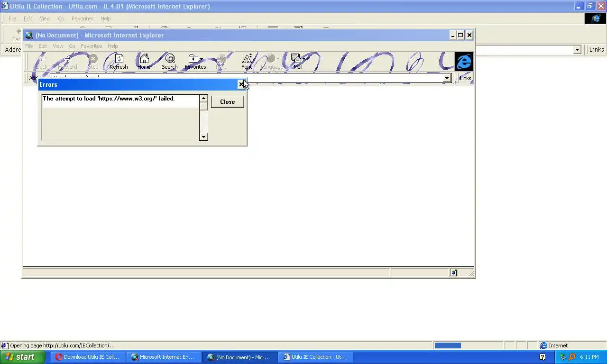
Task: Switch to Microsoft Internet Explorer taskbar item
Action: pos(163,357)
